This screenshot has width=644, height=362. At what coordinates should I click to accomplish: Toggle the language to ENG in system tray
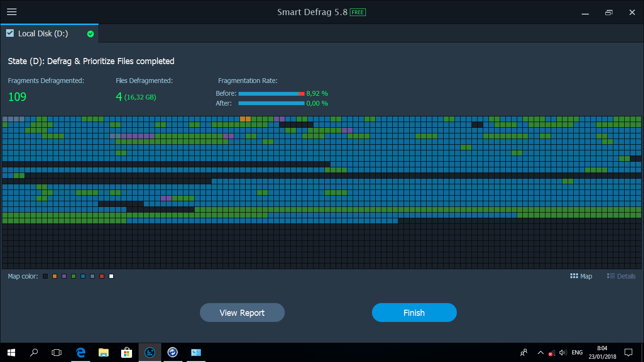tap(577, 352)
